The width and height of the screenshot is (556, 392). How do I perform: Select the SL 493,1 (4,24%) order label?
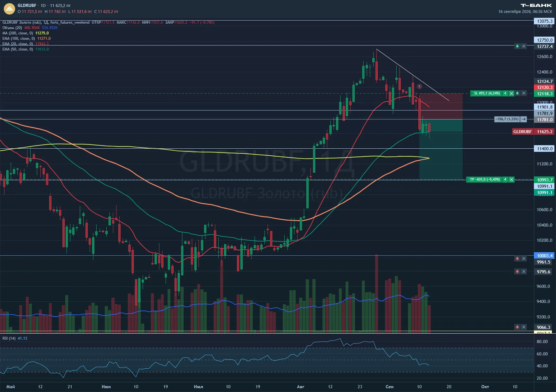(487, 93)
